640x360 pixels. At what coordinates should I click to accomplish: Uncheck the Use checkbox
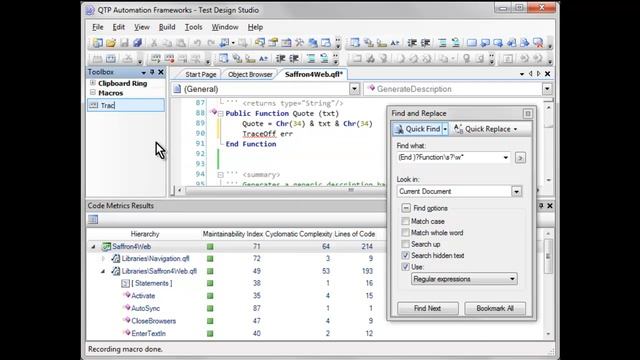pyautogui.click(x=405, y=267)
